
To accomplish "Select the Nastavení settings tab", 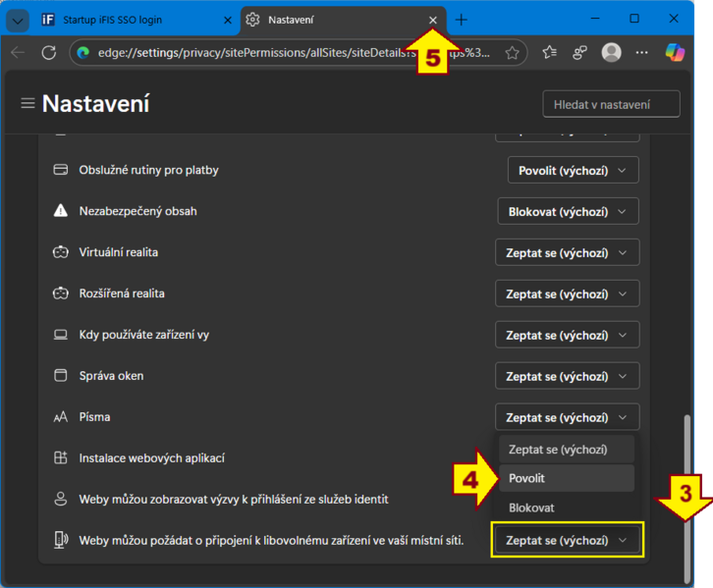I will click(x=344, y=20).
